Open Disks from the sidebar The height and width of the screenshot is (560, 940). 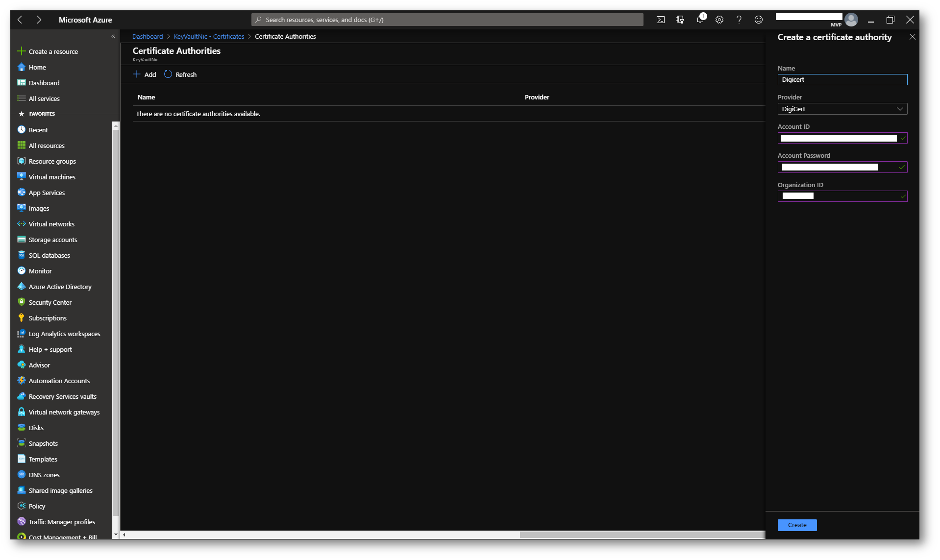point(30,428)
